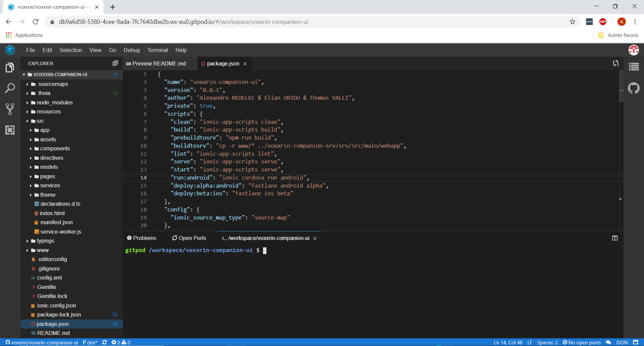This screenshot has width=644, height=346.
Task: Open the Search panel
Action: 10,88
